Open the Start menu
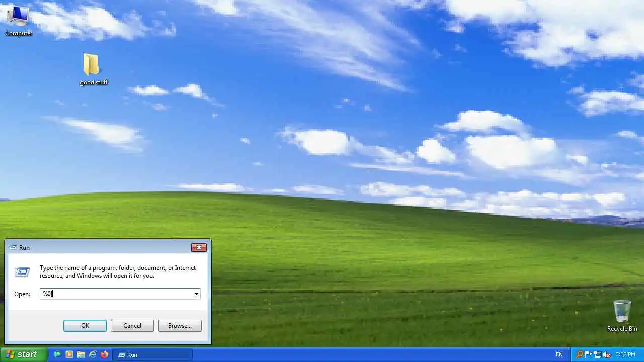 [x=24, y=354]
